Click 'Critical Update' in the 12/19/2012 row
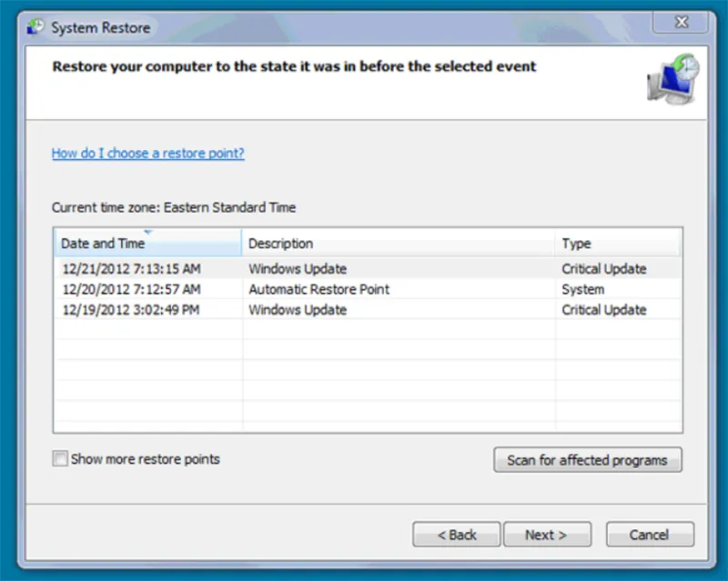The image size is (728, 581). click(604, 309)
